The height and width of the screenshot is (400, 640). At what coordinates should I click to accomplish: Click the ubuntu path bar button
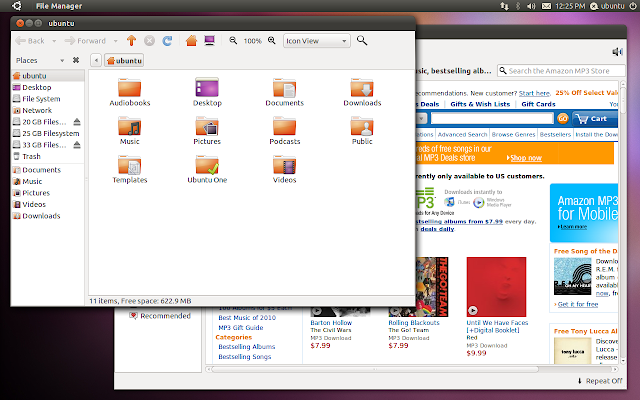coord(124,60)
